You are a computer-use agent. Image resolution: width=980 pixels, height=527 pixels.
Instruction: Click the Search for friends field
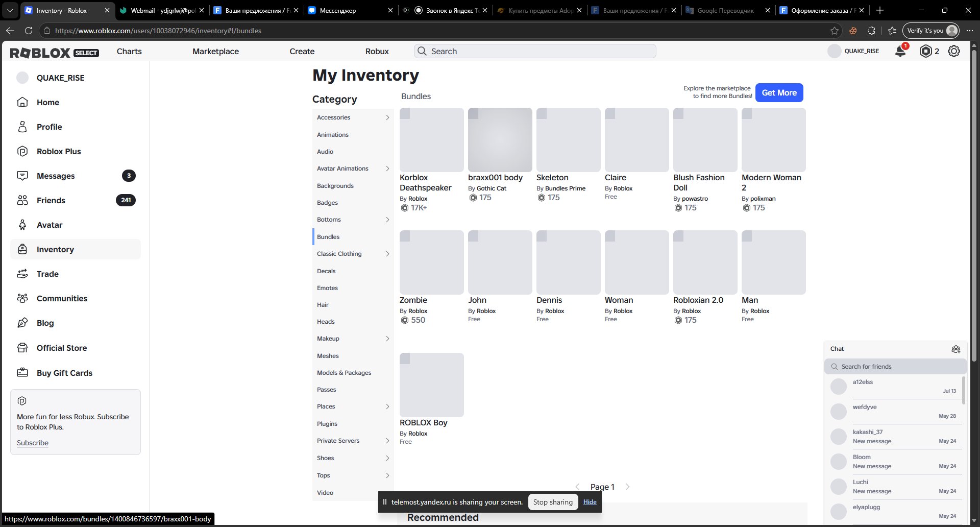click(x=896, y=367)
